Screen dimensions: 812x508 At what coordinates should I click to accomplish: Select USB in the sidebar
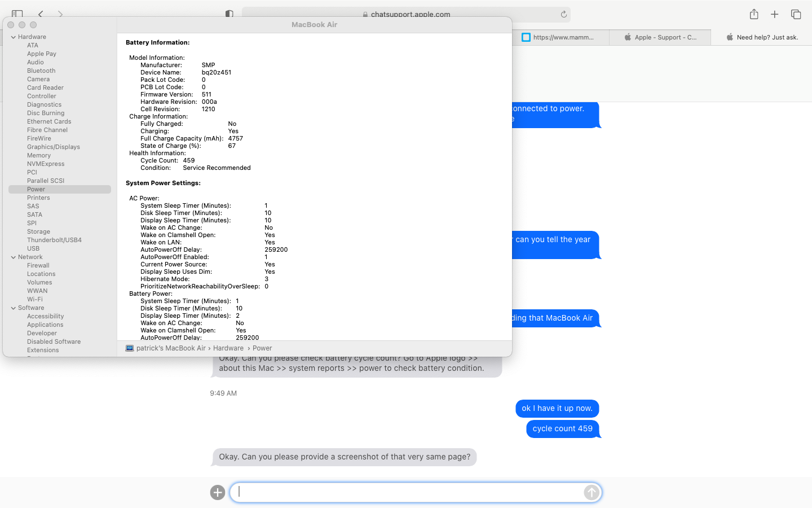(33, 249)
